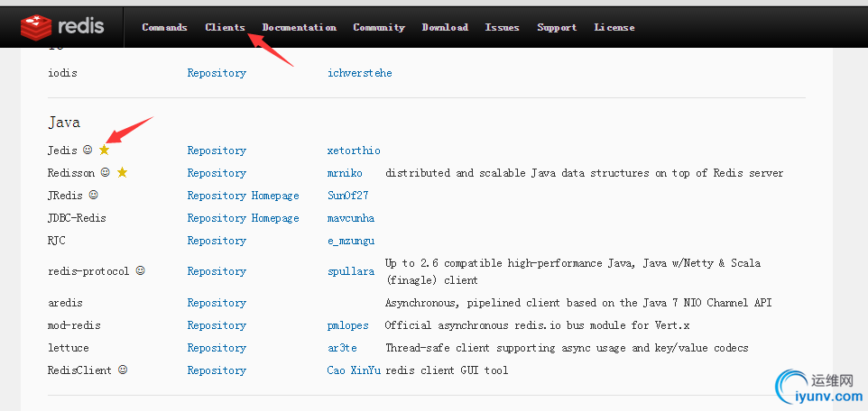Click the RedisClient client name
This screenshot has height=411, width=868.
click(79, 370)
